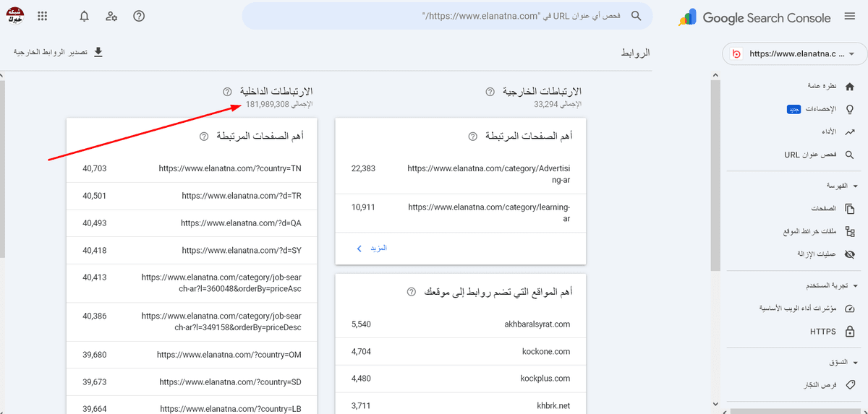
Task: Open the Google apps grid
Action: 42,16
